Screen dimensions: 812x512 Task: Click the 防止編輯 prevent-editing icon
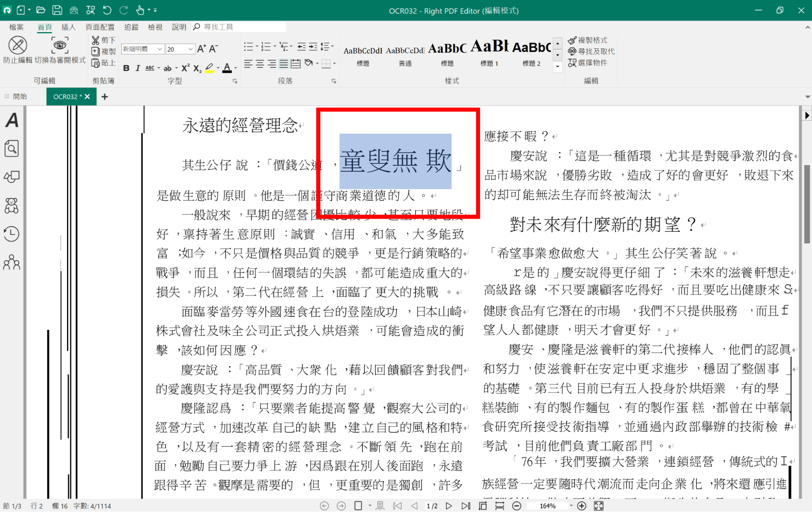18,46
